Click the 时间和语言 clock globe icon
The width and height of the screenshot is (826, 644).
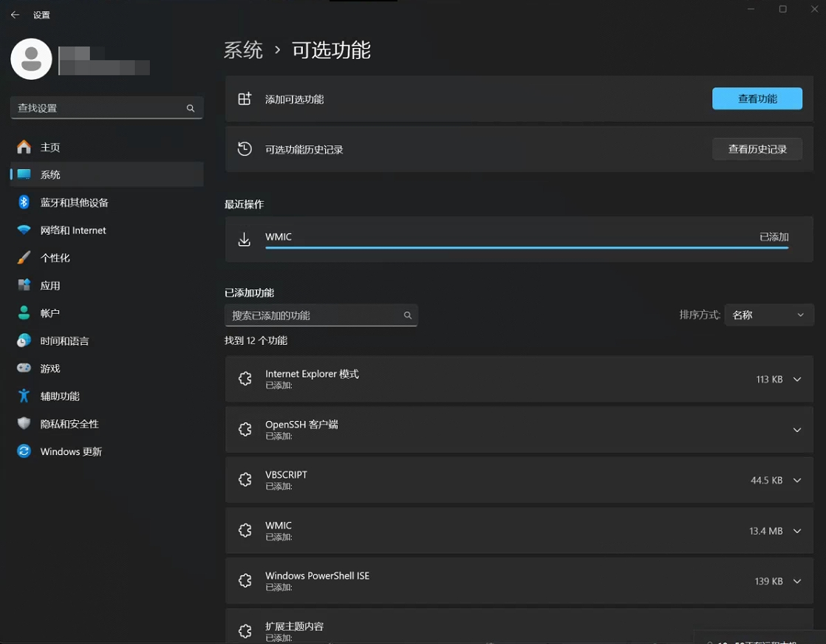tap(24, 340)
